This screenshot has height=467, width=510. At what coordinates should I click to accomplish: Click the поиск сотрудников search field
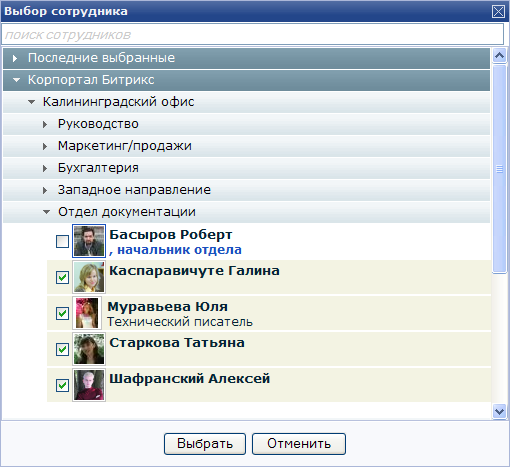(252, 34)
